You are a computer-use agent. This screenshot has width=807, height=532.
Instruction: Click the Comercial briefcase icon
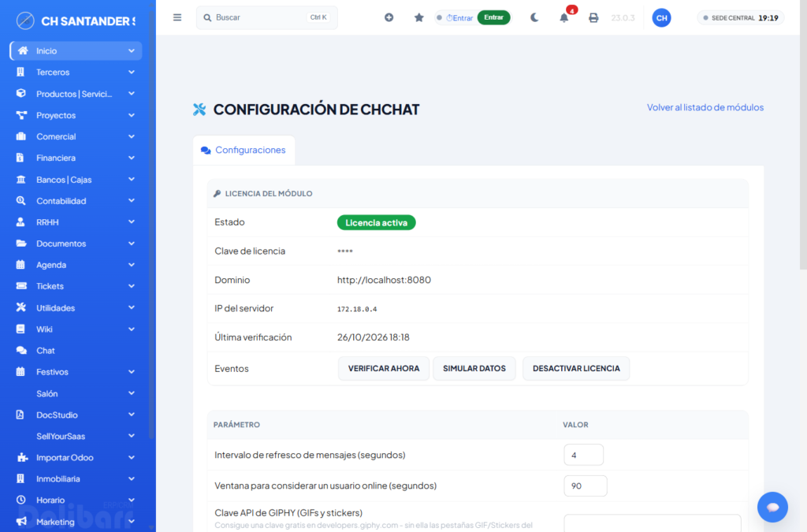tap(20, 136)
